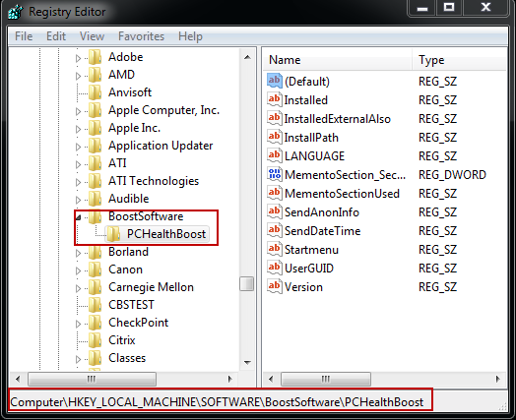This screenshot has height=420, width=516.
Task: Click the tree pane vertical scrollbar thumb
Action: pos(247,283)
